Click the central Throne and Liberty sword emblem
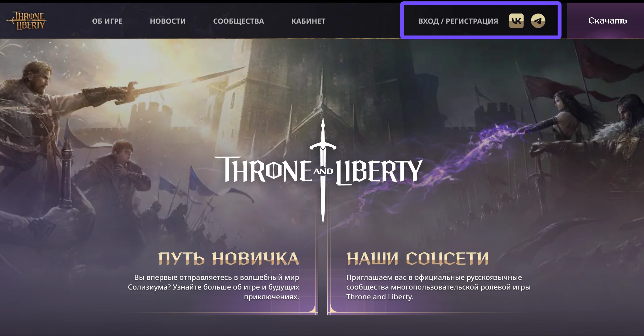Screen dimensions: 644x336 click(x=323, y=171)
